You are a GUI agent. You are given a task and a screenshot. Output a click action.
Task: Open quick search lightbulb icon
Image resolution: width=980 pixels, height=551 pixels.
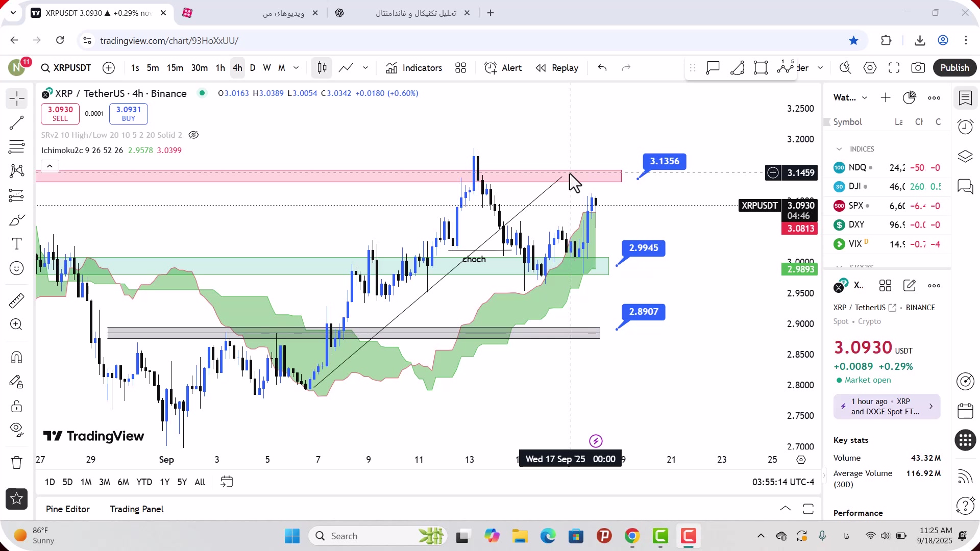click(x=846, y=68)
